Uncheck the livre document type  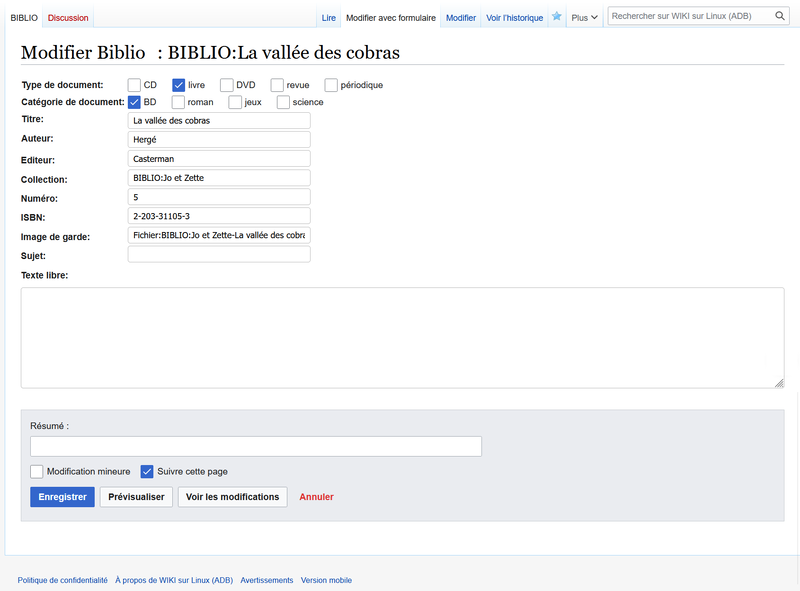pyautogui.click(x=179, y=85)
